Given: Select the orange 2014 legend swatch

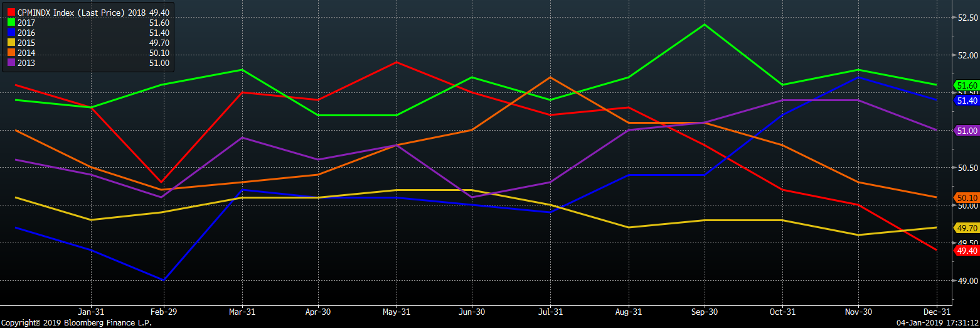Looking at the screenshot, I should [10, 53].
